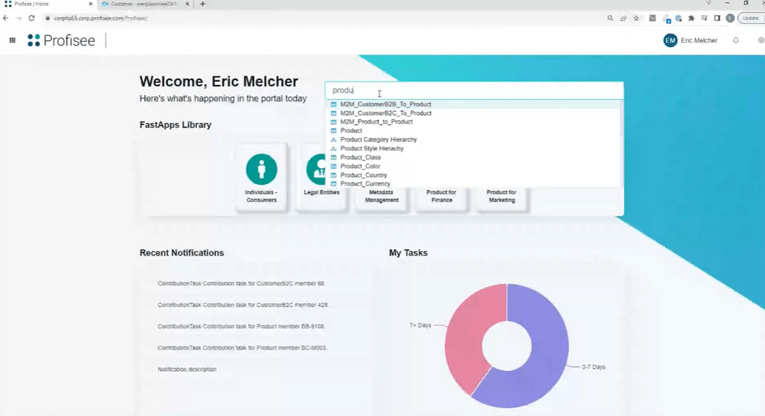Select M2M_CustomerB2C_To_Product suggestion
The height and width of the screenshot is (416, 765).
pos(473,113)
